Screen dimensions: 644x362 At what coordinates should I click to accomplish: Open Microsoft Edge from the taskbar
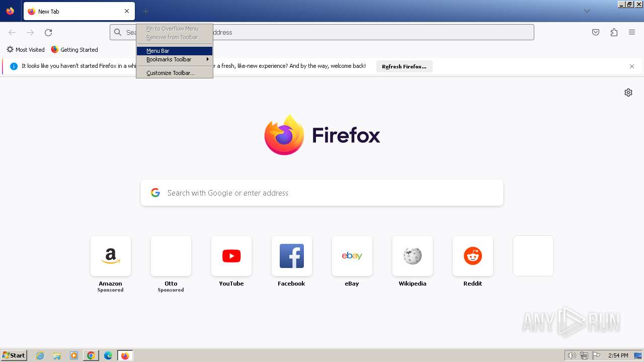coord(108,355)
